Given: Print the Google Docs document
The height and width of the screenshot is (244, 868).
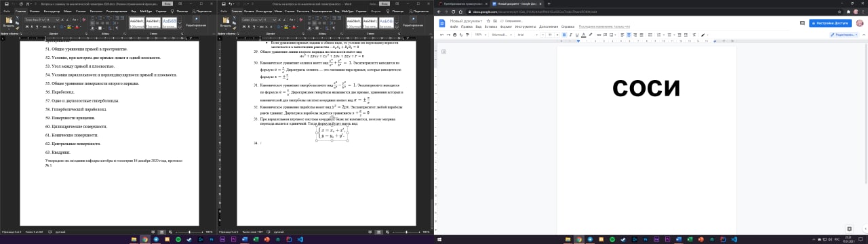Looking at the screenshot, I should pyautogui.click(x=454, y=35).
